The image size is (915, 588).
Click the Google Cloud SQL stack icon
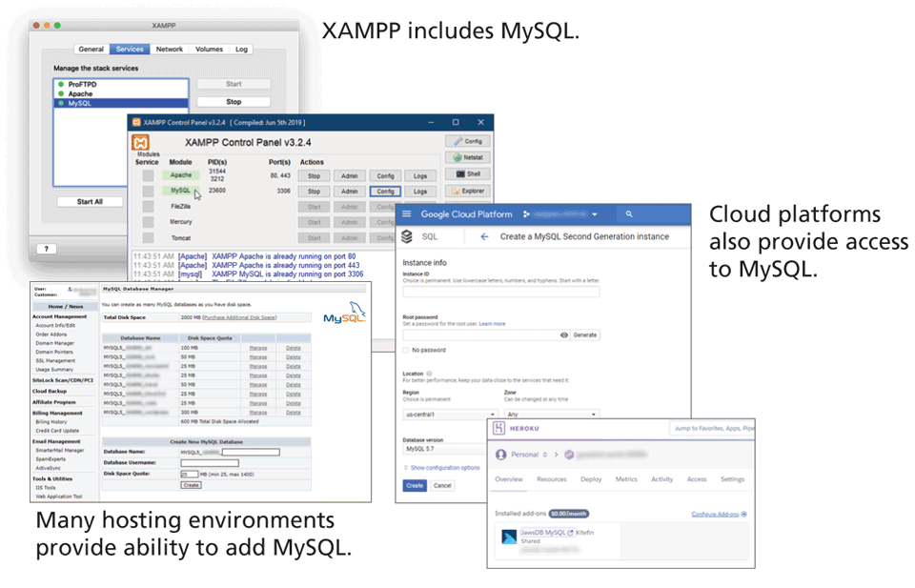(407, 236)
